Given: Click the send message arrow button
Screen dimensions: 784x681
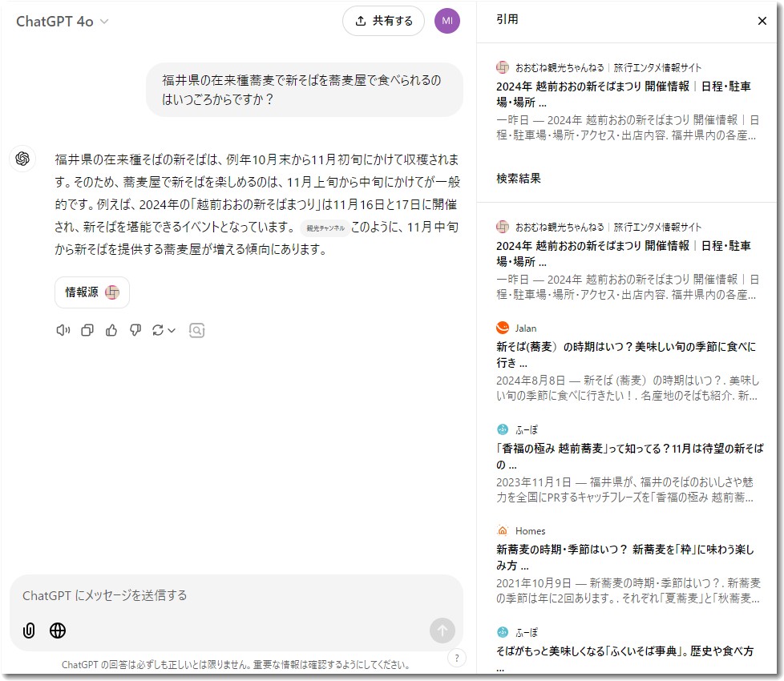Looking at the screenshot, I should point(443,631).
